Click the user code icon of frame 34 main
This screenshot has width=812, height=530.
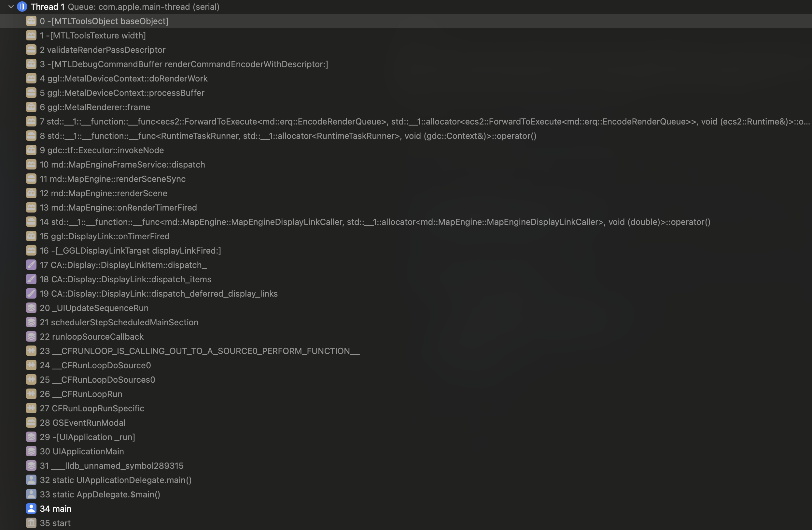point(31,508)
